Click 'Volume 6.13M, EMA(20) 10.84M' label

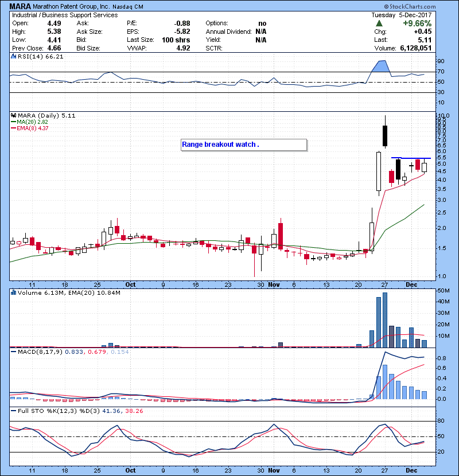click(69, 293)
